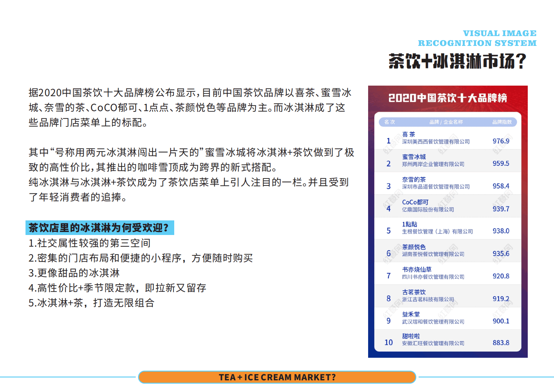554x392 pixels.
Task: Select brand name 益禾堂 in the ranking
Action: click(x=411, y=314)
